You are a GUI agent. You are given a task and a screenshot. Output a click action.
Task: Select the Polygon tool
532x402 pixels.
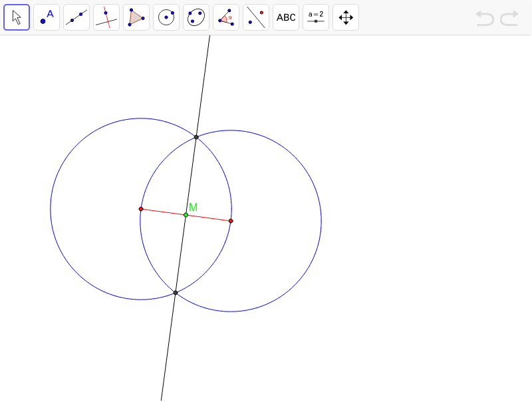[136, 17]
